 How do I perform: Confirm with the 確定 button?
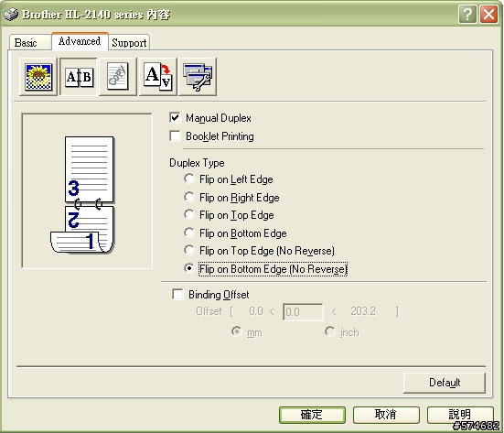click(312, 415)
